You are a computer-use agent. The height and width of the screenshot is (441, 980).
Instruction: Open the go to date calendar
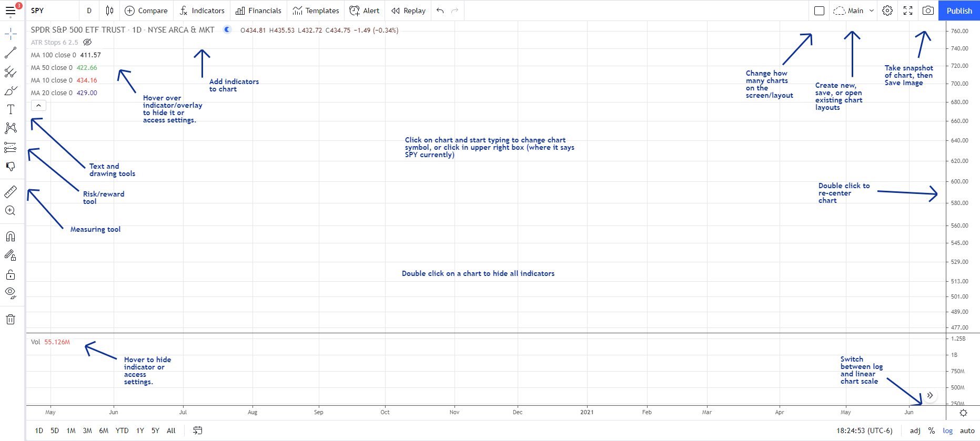pos(198,430)
